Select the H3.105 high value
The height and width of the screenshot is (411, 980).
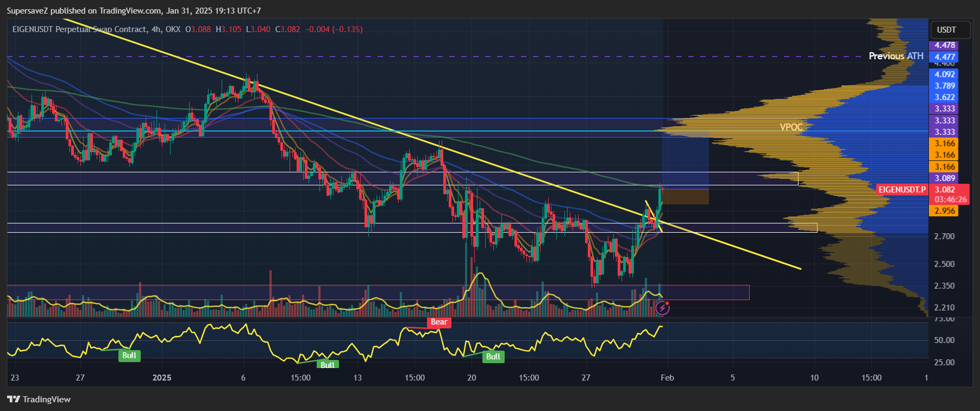[x=229, y=29]
